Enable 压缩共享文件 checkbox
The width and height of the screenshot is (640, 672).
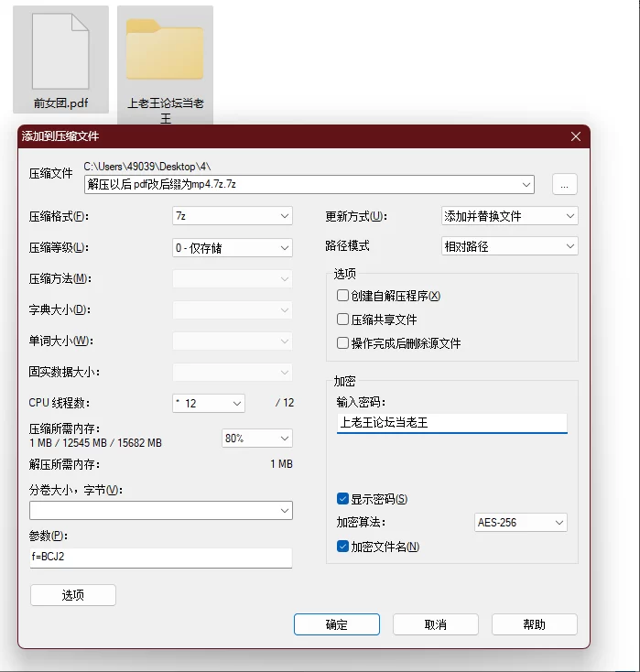(x=342, y=320)
